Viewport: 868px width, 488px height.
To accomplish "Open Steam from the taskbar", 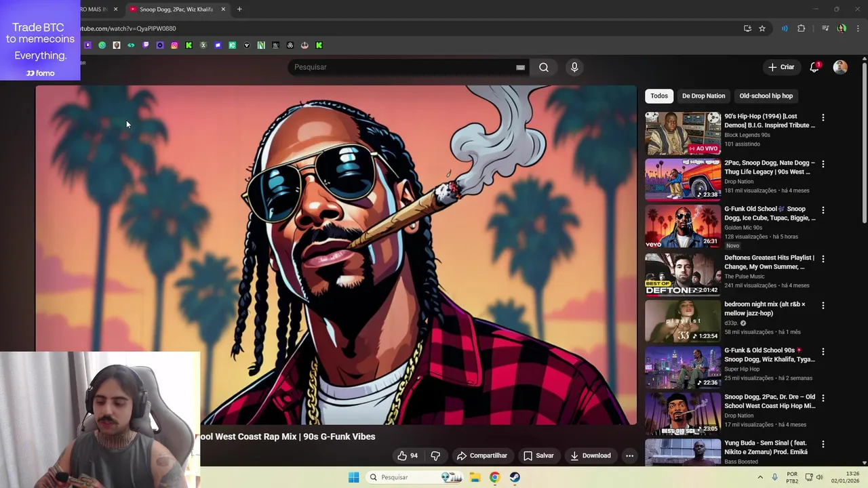I will tap(515, 477).
